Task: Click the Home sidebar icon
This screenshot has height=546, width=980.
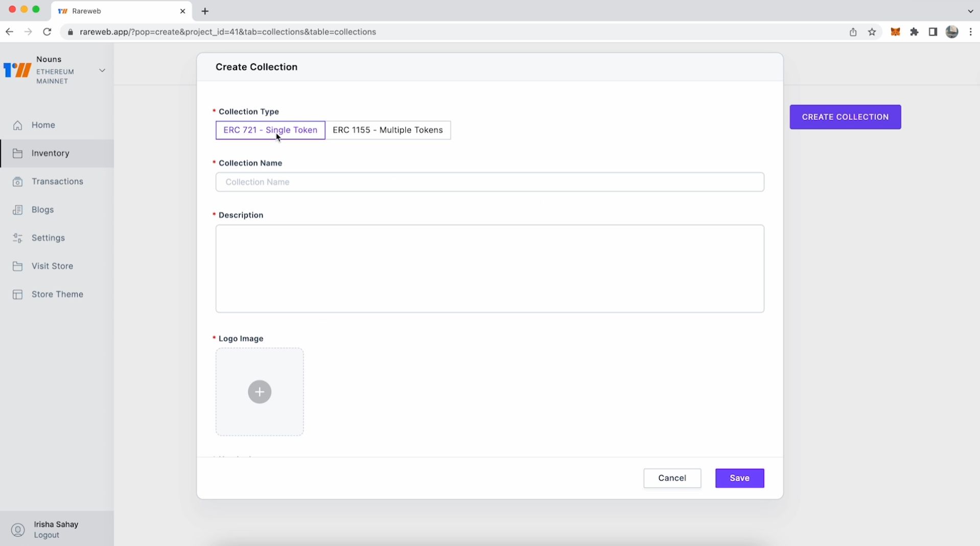Action: (x=18, y=125)
